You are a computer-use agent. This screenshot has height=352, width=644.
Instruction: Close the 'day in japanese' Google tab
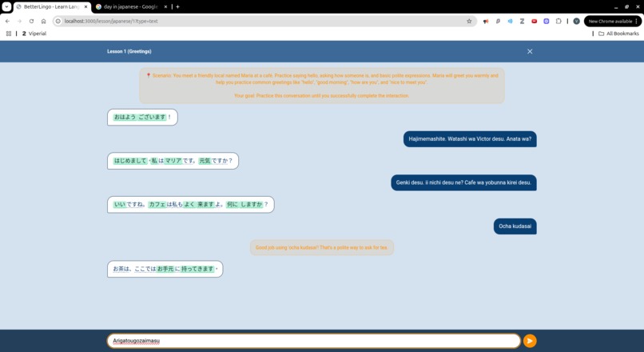click(x=165, y=7)
